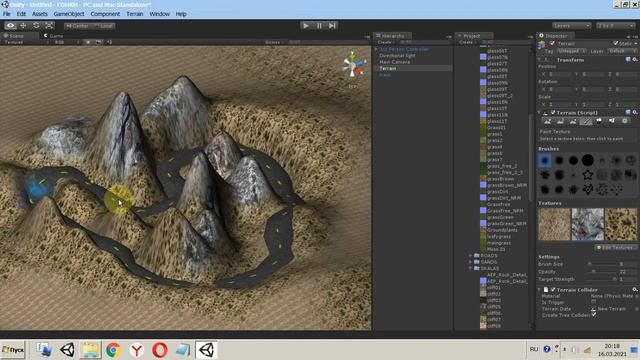Click the Step frame button
640x360 pixels.
tap(332, 25)
